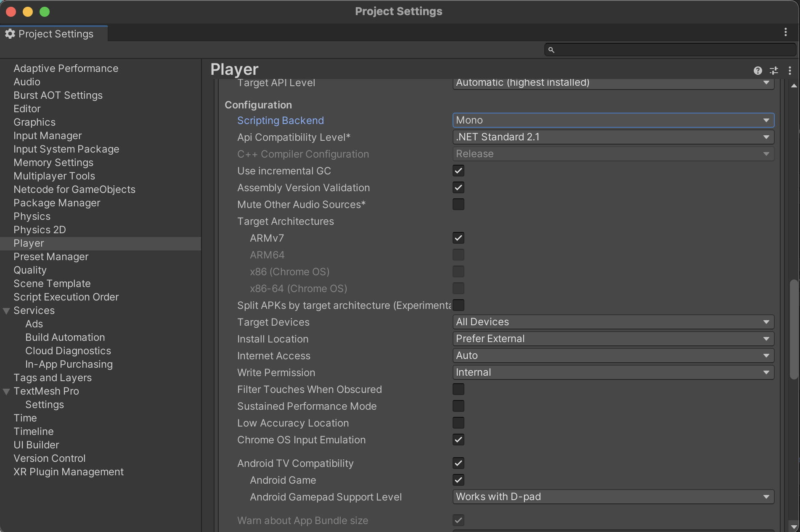Open Scene Template settings
This screenshot has height=532, width=800.
coord(52,284)
